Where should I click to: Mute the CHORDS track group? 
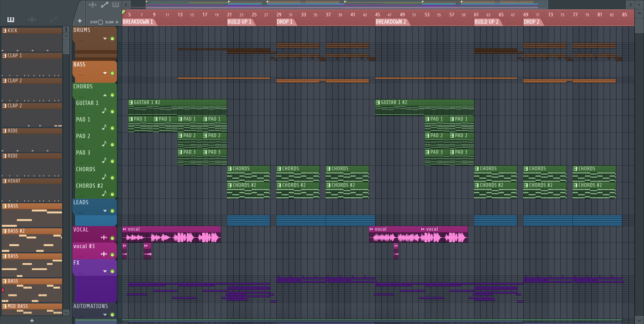tap(112, 95)
